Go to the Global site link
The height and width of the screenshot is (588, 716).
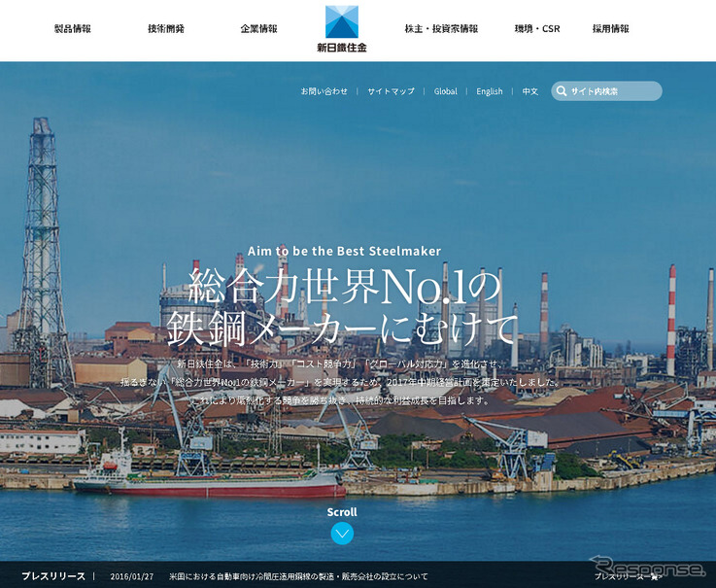445,91
